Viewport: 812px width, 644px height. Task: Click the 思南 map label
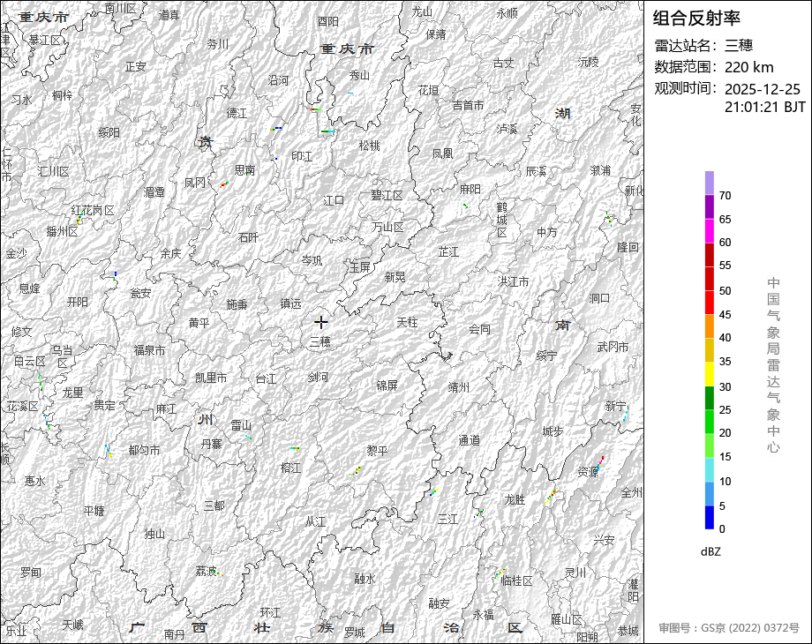click(x=245, y=170)
